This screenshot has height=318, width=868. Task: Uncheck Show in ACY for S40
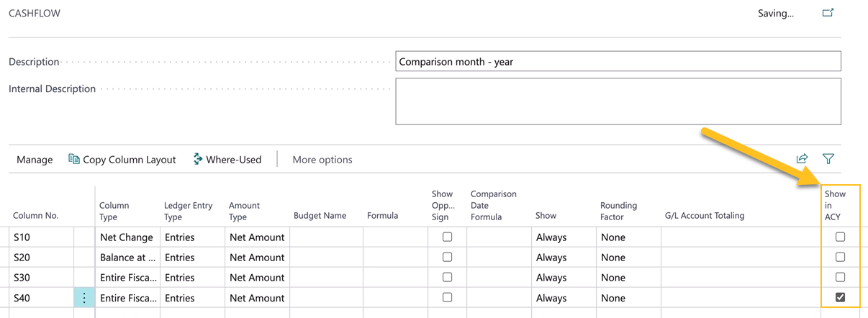840,298
